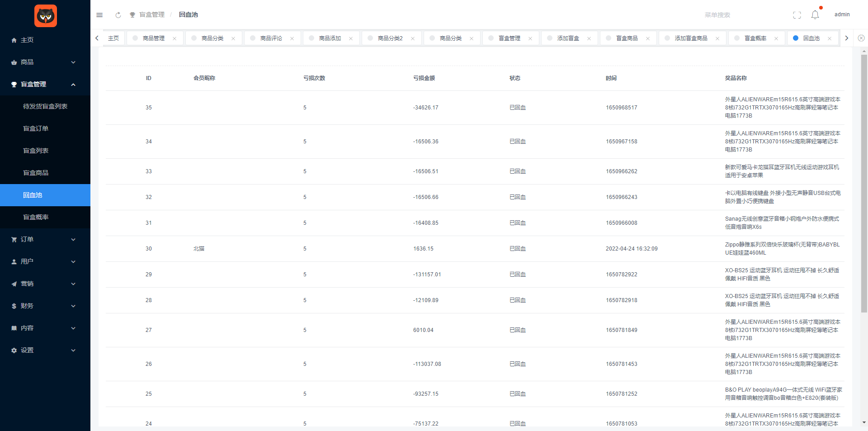The width and height of the screenshot is (868, 431).
Task: Click the book icon beside 内容
Action: click(14, 328)
